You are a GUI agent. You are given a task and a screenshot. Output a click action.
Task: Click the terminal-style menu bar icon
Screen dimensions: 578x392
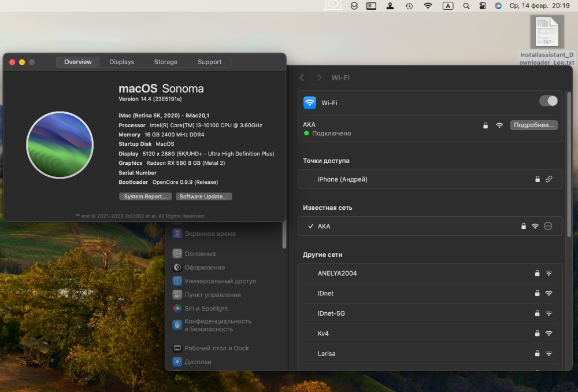click(x=371, y=6)
